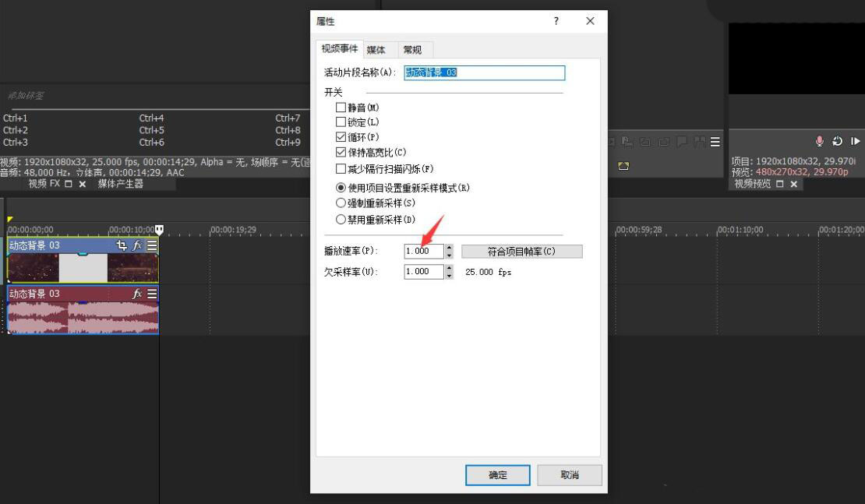
Task: Open the Event FX on the video clip
Action: 137,244
